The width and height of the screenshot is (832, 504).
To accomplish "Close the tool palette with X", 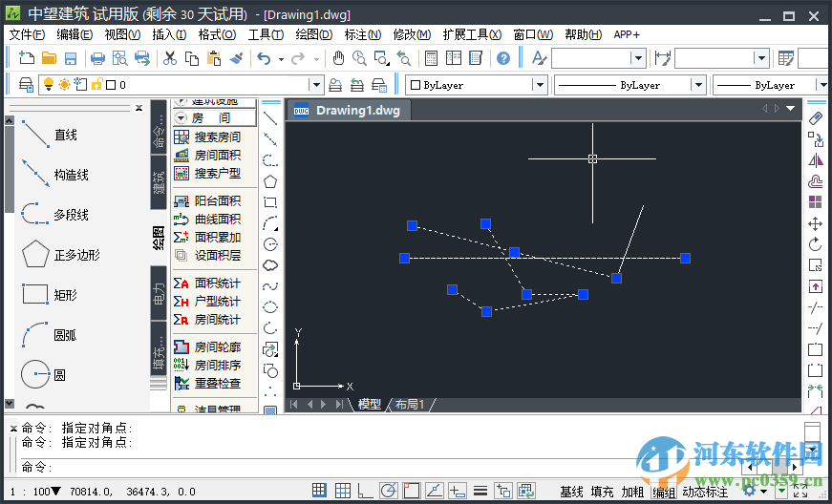I will click(x=139, y=108).
